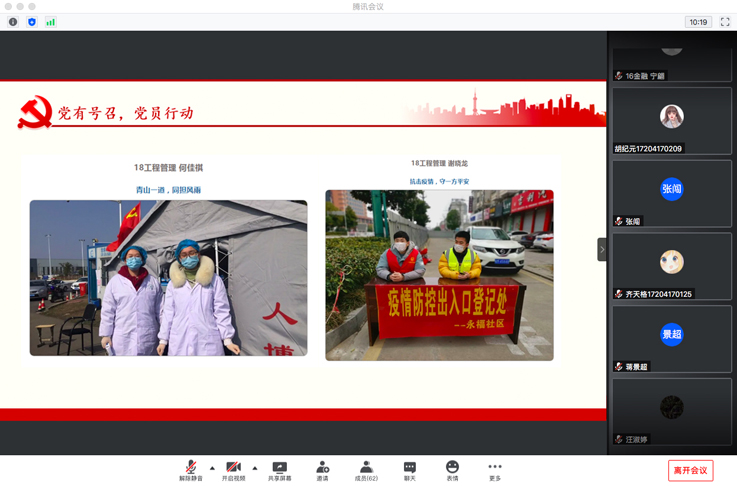The height and width of the screenshot is (486, 737).
Task: Toggle fullscreen mode icon at top right
Action: pyautogui.click(x=725, y=22)
